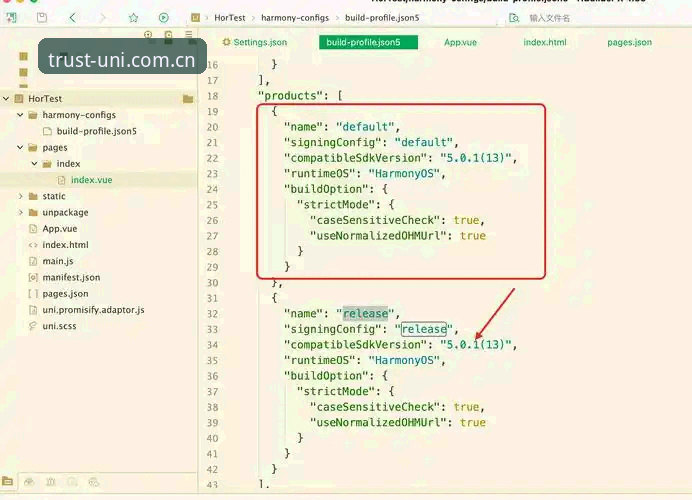The image size is (692, 500).
Task: Open the App.vue editor tab
Action: click(460, 42)
